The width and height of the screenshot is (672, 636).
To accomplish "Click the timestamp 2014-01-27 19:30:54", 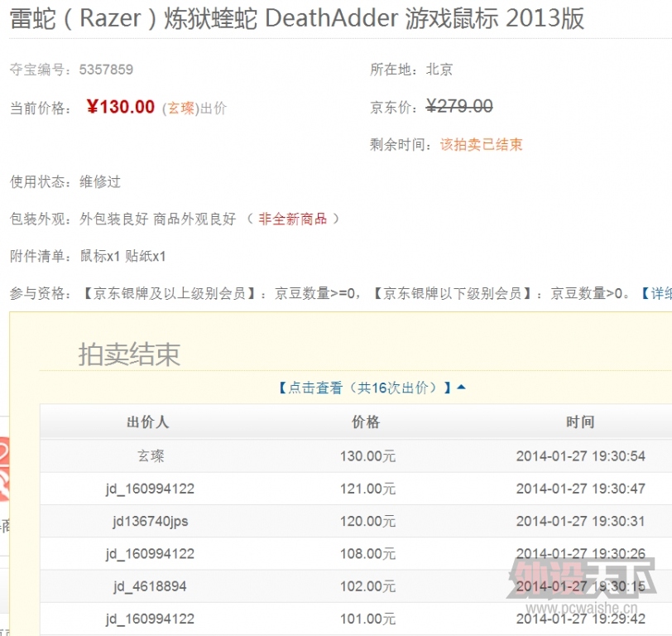I will click(x=581, y=455).
